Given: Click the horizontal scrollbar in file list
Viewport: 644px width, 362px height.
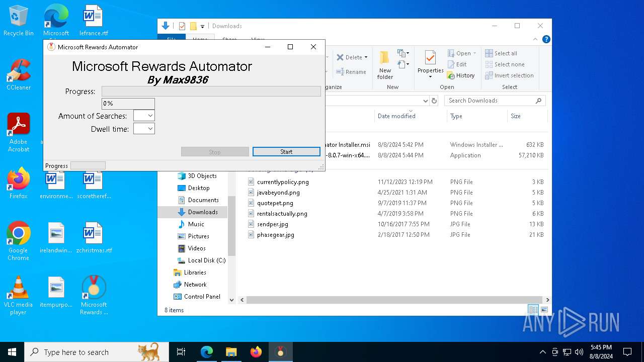Looking at the screenshot, I should click(x=394, y=300).
